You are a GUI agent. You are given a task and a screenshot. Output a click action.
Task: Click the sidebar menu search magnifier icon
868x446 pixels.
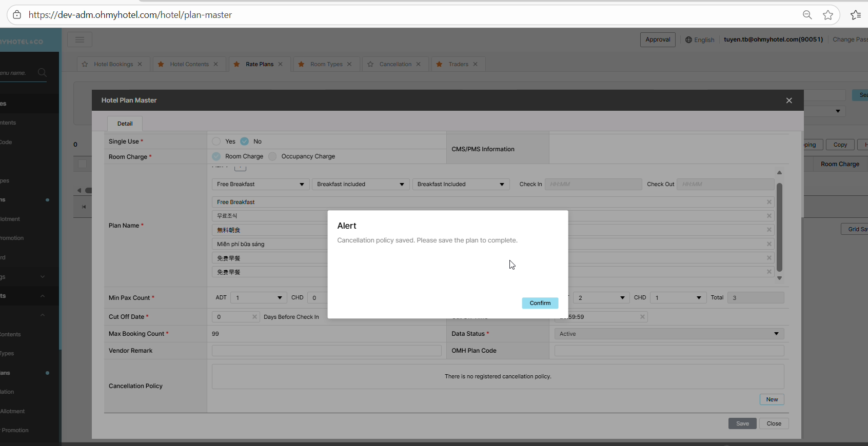[42, 73]
